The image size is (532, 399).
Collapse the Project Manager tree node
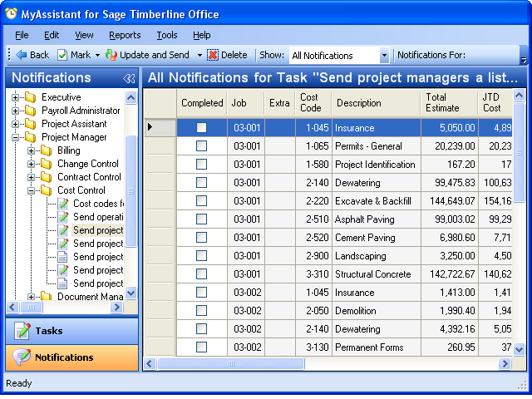tap(15, 137)
